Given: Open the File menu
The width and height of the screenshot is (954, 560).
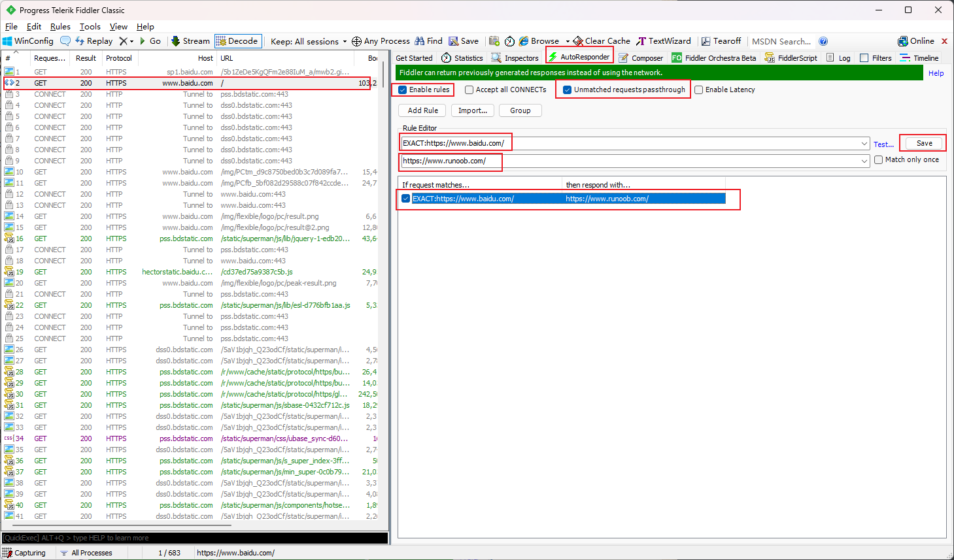Looking at the screenshot, I should tap(11, 27).
